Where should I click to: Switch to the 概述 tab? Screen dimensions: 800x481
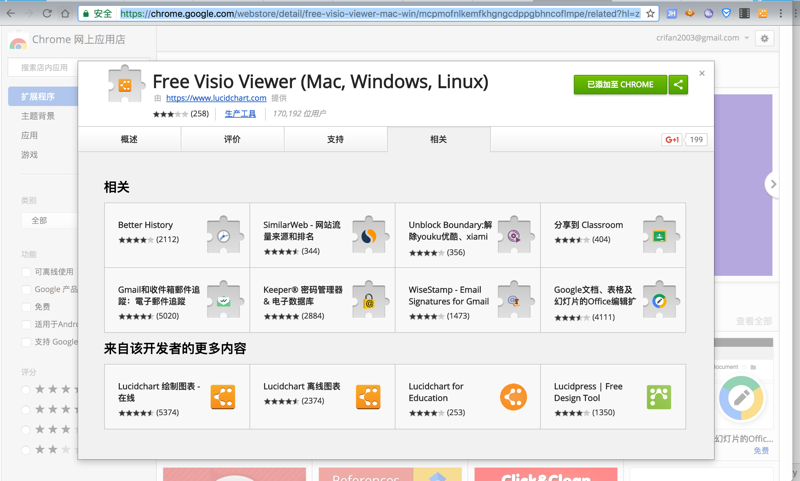coord(130,139)
